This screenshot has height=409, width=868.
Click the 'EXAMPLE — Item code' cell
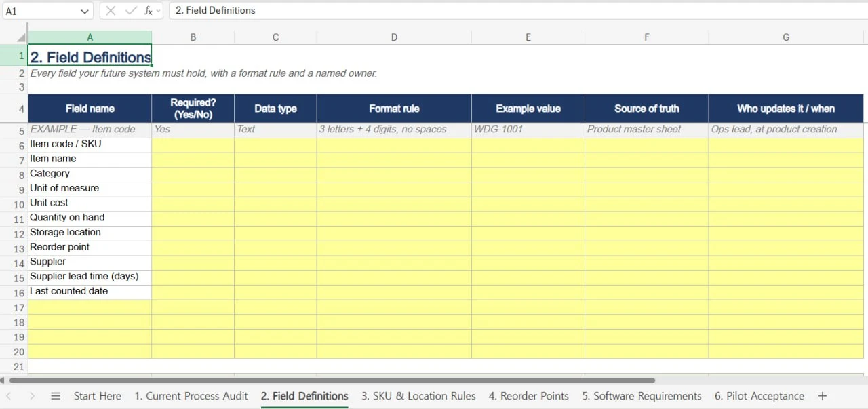coord(90,130)
